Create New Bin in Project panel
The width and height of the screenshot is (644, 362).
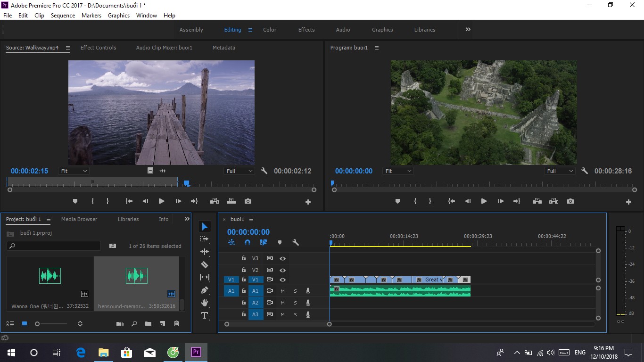[x=148, y=324]
